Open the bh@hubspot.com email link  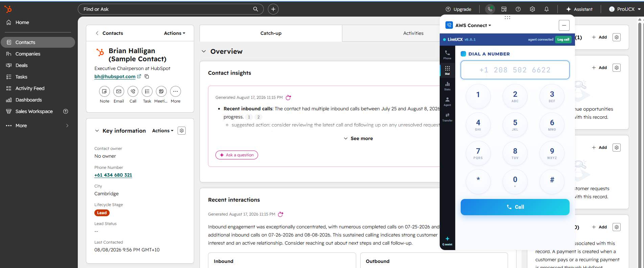coord(115,76)
